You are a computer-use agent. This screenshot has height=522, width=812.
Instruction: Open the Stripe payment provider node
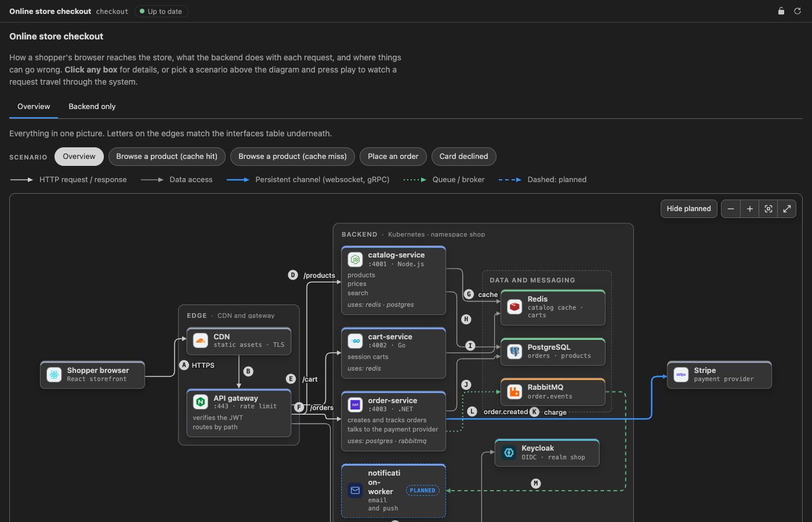719,375
